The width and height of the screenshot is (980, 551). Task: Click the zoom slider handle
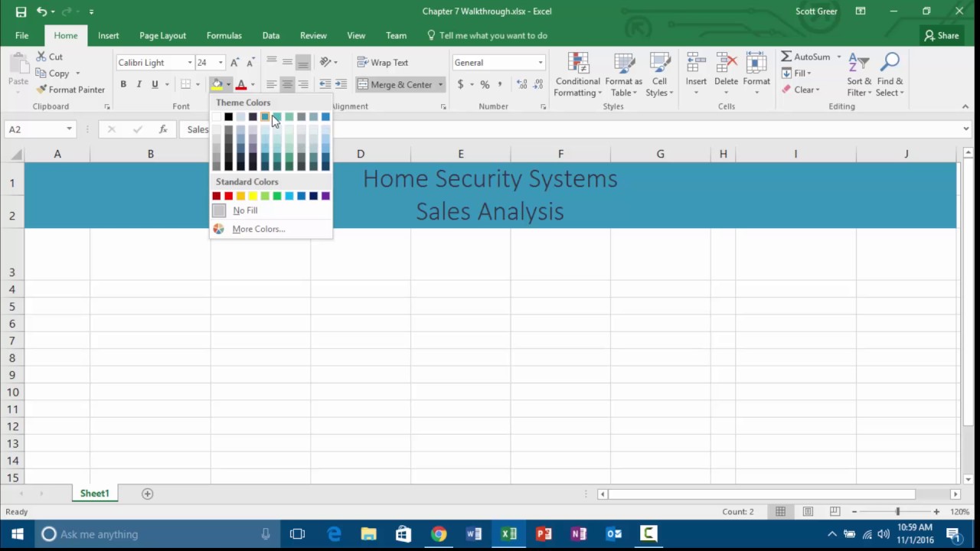point(897,511)
